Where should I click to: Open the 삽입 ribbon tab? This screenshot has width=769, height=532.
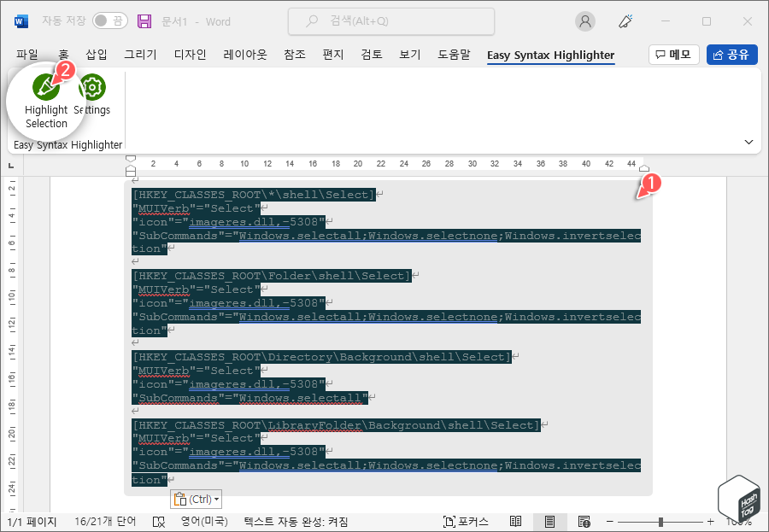(x=96, y=55)
